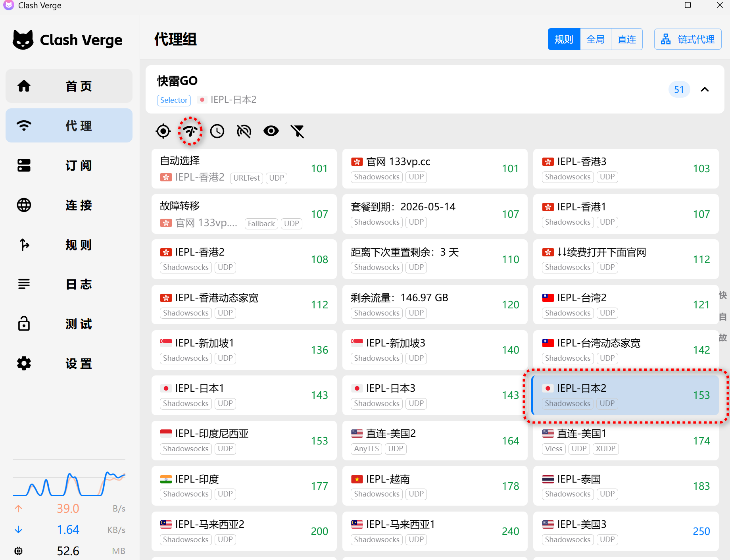Open 测试 test page in sidebar
The image size is (730, 560).
coord(69,324)
